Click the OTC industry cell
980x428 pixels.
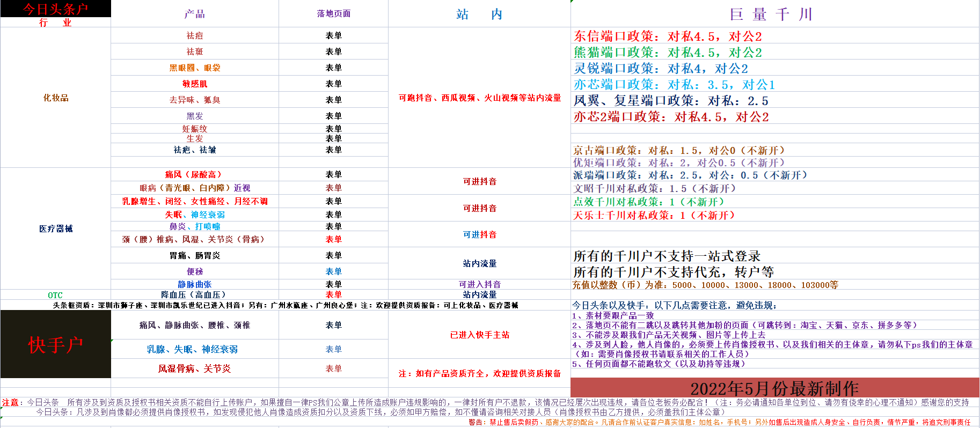[55, 295]
